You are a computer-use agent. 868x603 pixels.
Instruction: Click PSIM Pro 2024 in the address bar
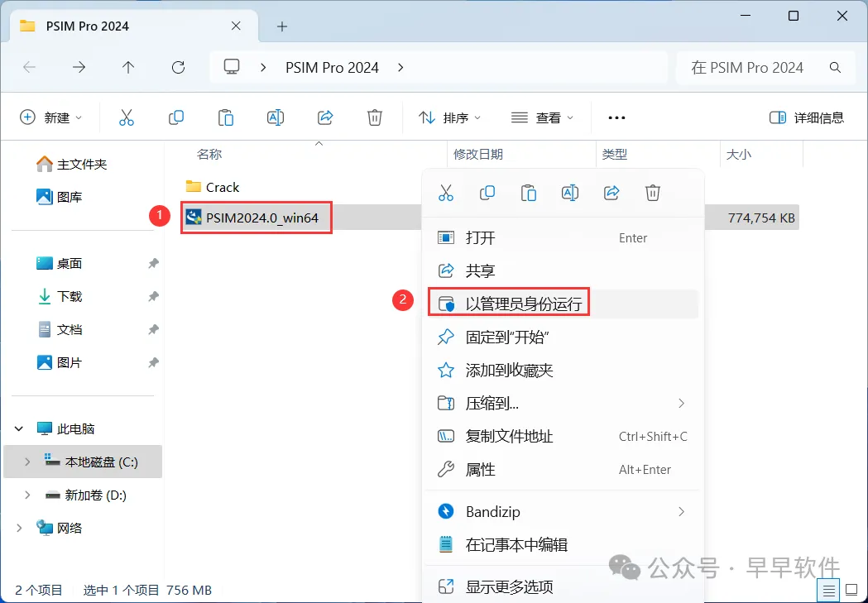pos(332,68)
